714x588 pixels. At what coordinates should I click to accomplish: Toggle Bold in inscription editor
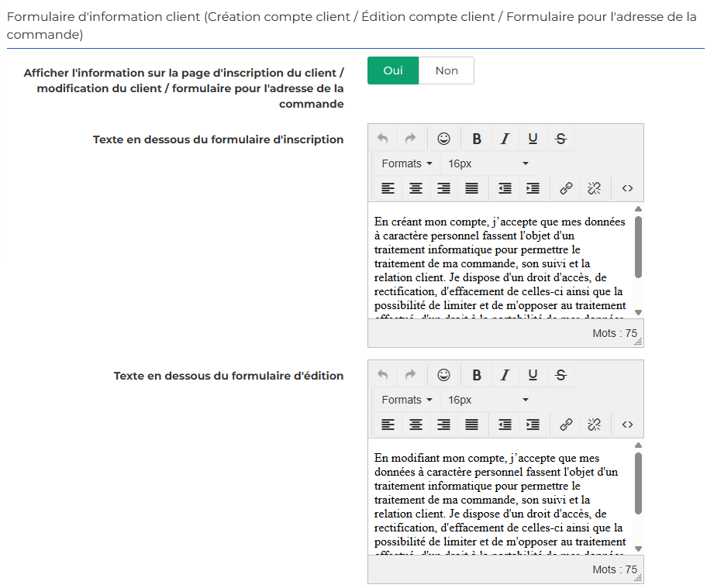coord(477,139)
